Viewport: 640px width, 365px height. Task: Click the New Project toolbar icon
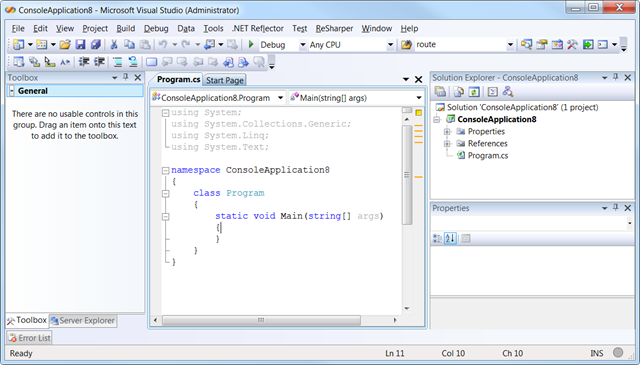(x=19, y=45)
